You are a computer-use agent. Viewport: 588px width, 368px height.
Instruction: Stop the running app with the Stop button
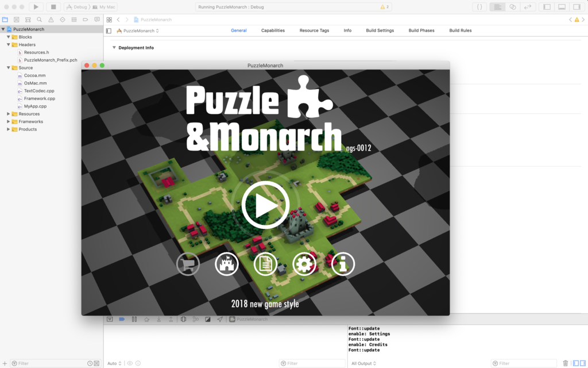click(53, 7)
